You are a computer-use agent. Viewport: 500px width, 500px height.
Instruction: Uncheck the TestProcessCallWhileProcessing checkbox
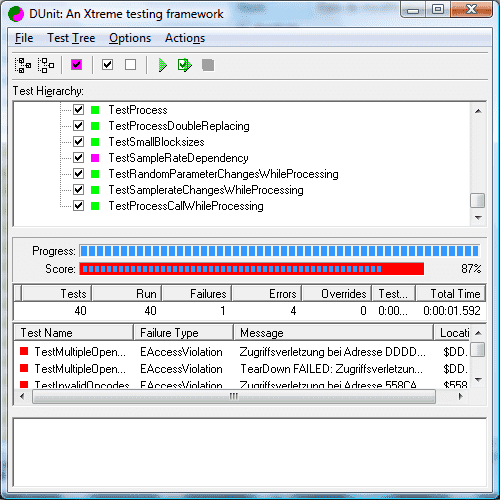pyautogui.click(x=78, y=206)
